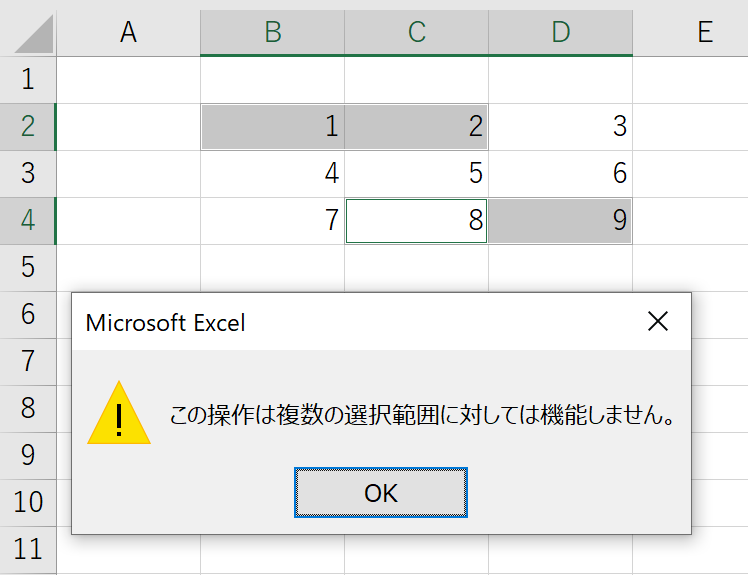Select row 5 header
The image size is (748, 575).
(x=28, y=268)
